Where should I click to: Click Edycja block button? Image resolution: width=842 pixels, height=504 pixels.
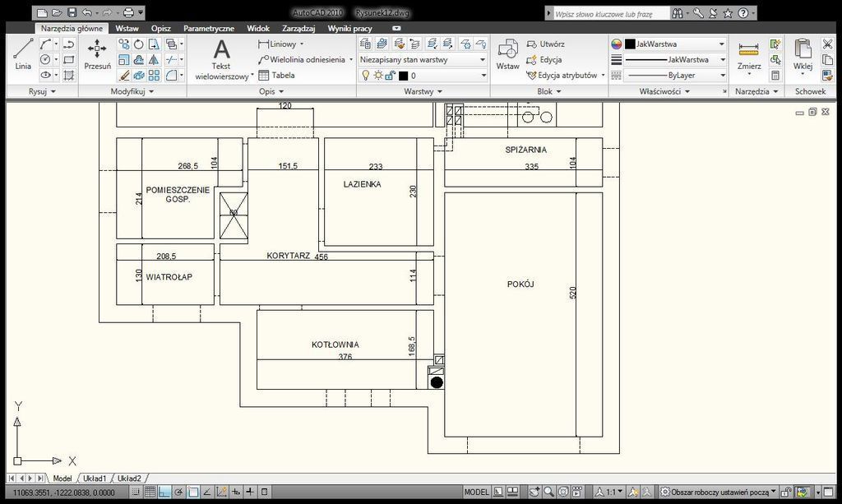544,59
